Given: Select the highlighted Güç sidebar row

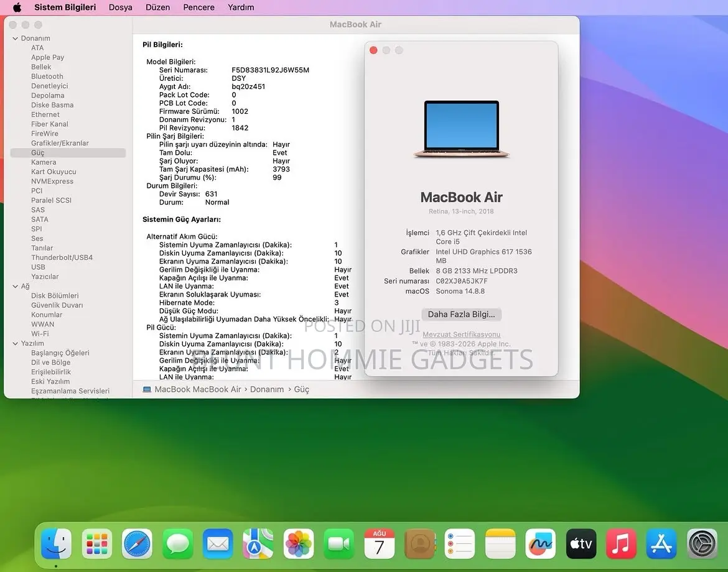Looking at the screenshot, I should pos(68,152).
